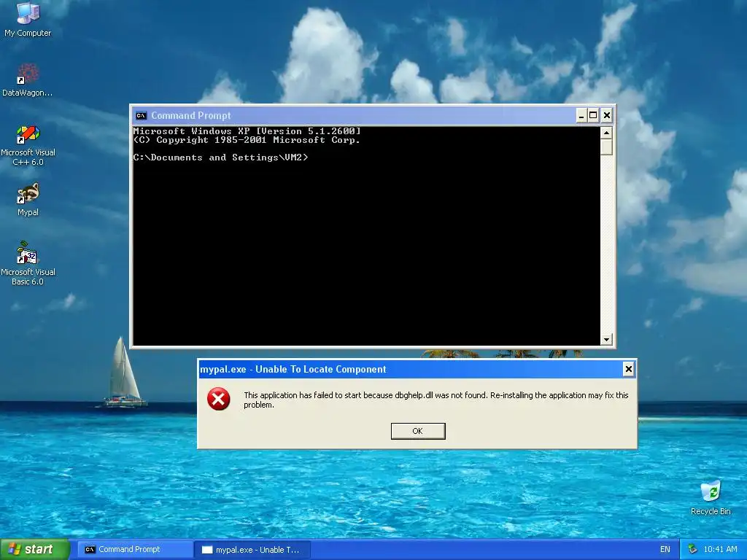Close the Command Prompt window
The height and width of the screenshot is (560, 747).
606,115
